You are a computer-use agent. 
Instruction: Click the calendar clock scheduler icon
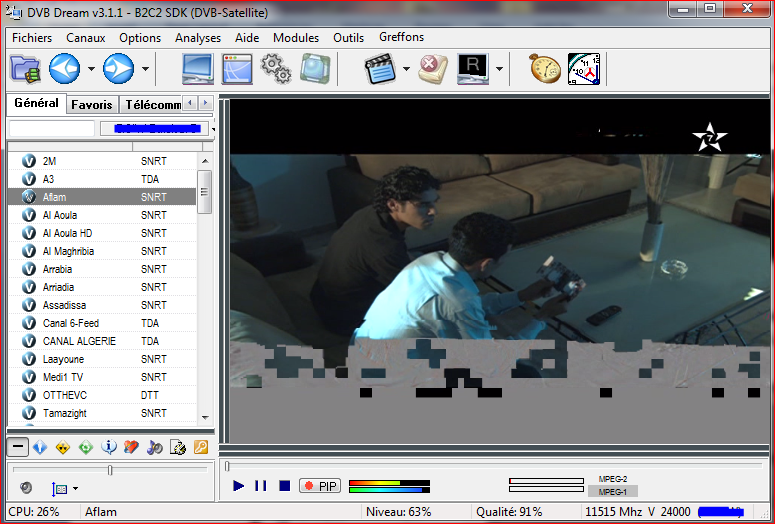(584, 69)
